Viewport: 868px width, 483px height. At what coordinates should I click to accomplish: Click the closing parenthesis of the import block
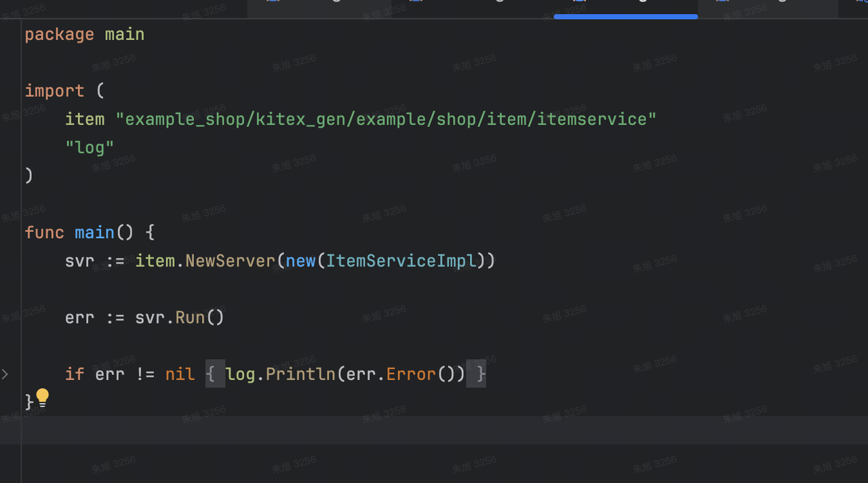click(29, 176)
